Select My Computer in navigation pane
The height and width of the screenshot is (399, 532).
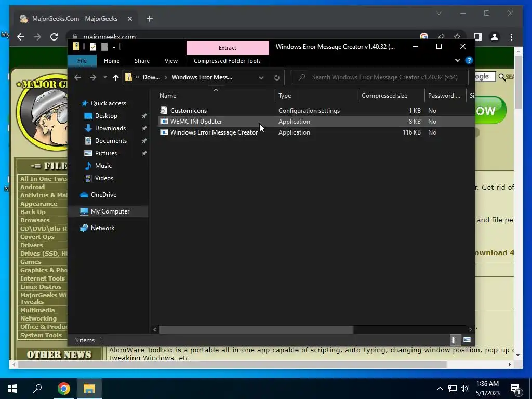[110, 211]
